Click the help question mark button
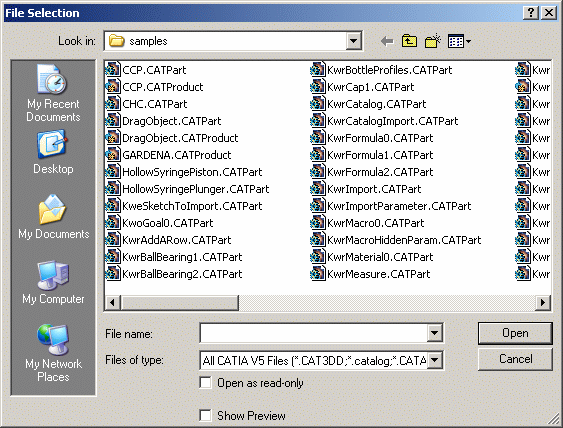 [531, 13]
